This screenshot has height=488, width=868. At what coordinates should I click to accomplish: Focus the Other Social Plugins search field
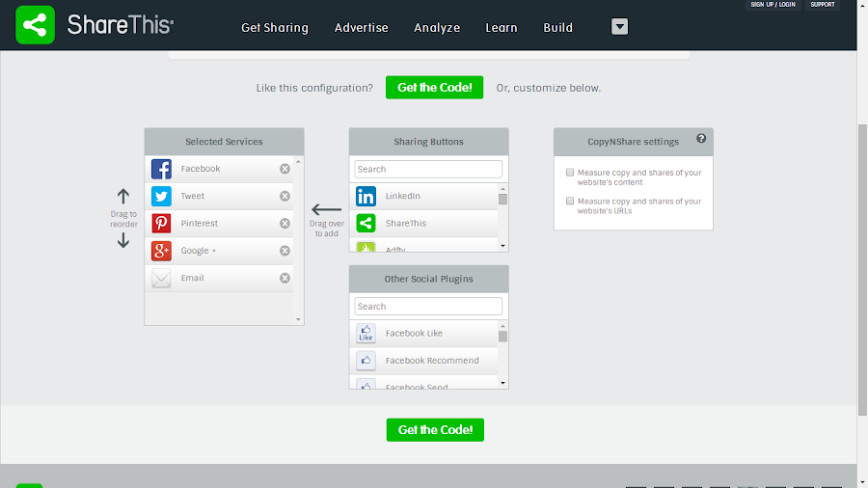428,307
